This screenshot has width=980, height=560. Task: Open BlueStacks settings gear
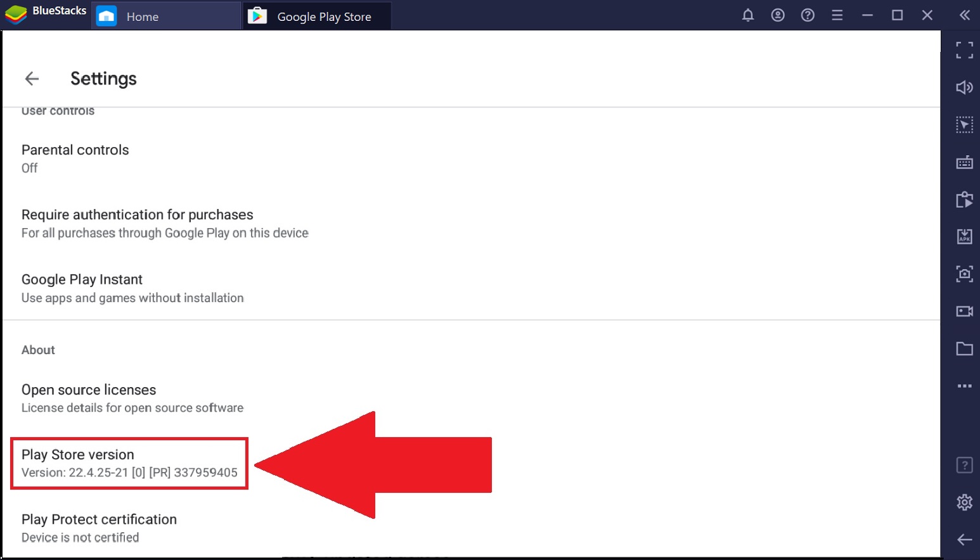click(964, 502)
